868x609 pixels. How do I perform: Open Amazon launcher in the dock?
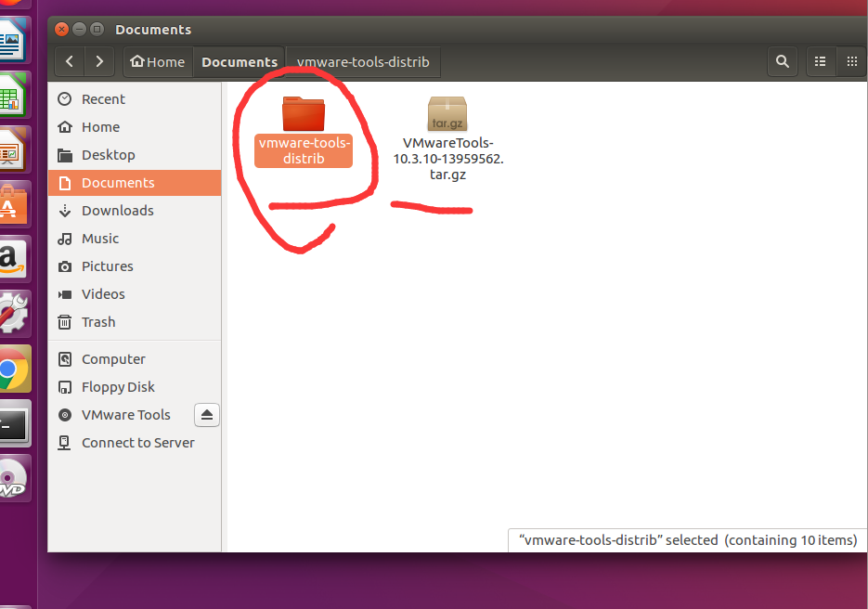pos(13,259)
